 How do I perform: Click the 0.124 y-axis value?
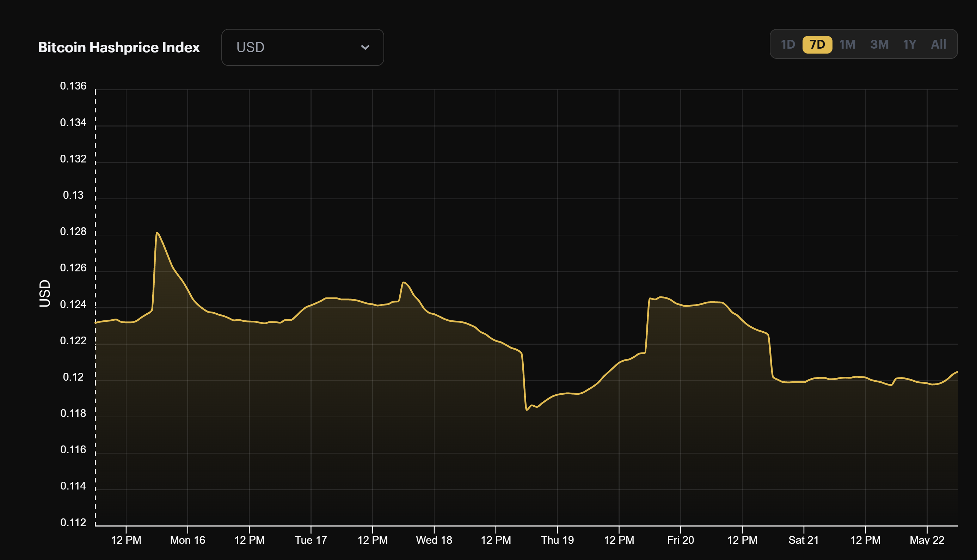point(73,304)
